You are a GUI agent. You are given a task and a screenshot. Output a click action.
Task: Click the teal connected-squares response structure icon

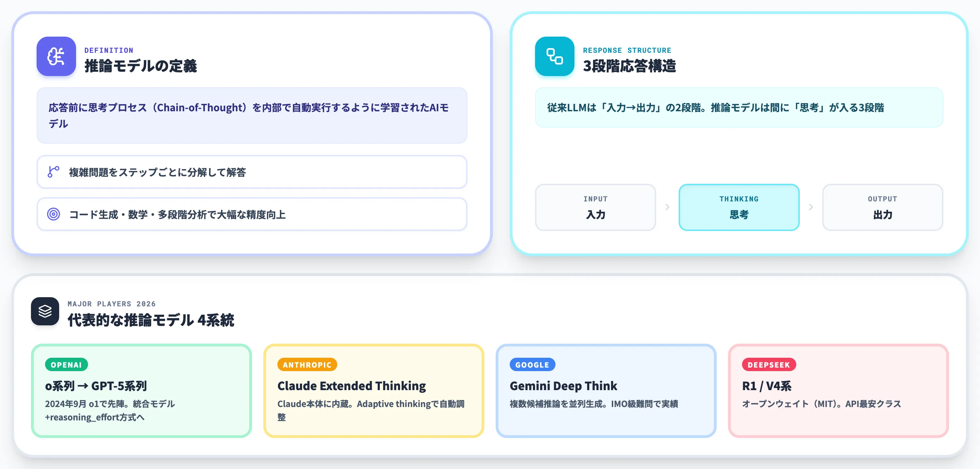[x=554, y=56]
